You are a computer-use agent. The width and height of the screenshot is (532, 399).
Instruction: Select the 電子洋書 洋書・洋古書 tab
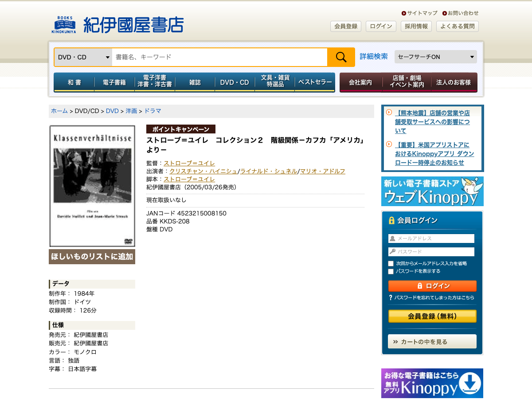click(x=154, y=82)
